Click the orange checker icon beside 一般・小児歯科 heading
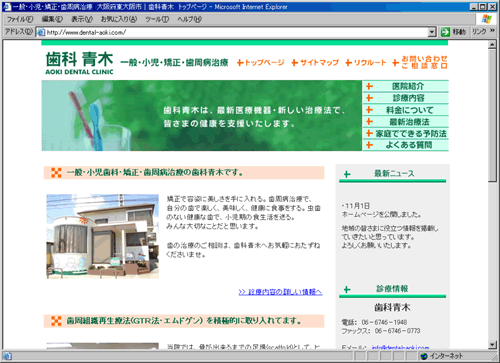 tap(56, 172)
